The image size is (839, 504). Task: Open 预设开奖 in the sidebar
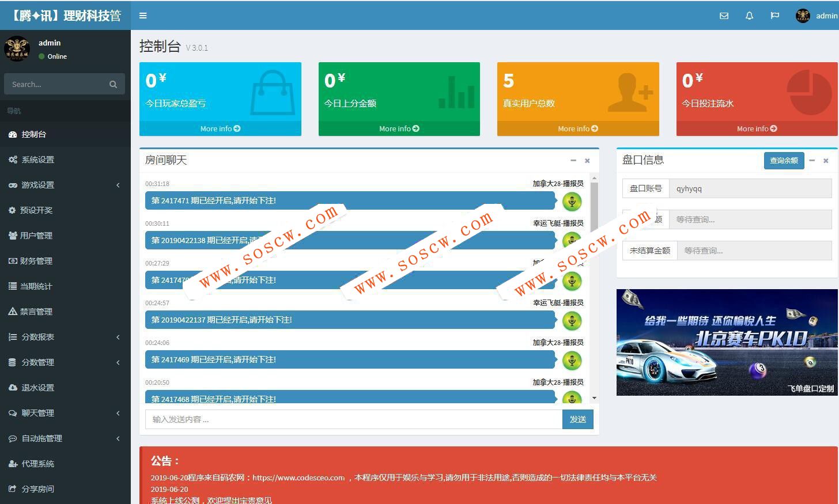(65, 210)
